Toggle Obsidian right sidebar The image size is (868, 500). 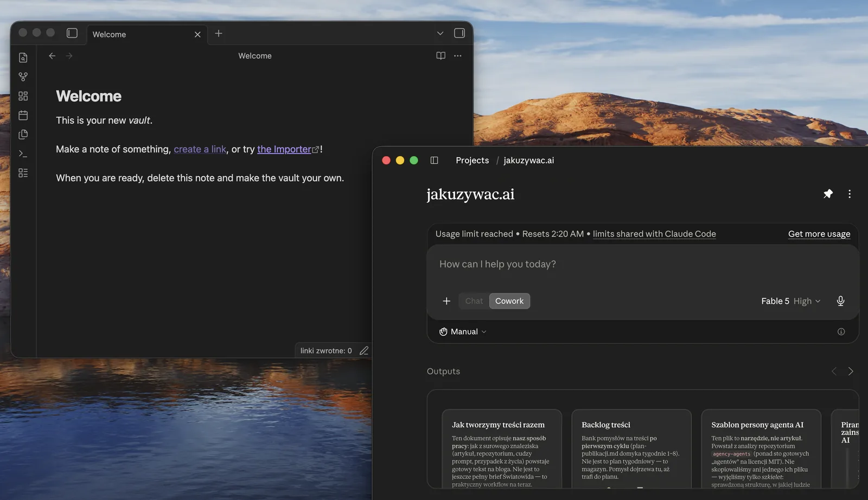(x=459, y=33)
